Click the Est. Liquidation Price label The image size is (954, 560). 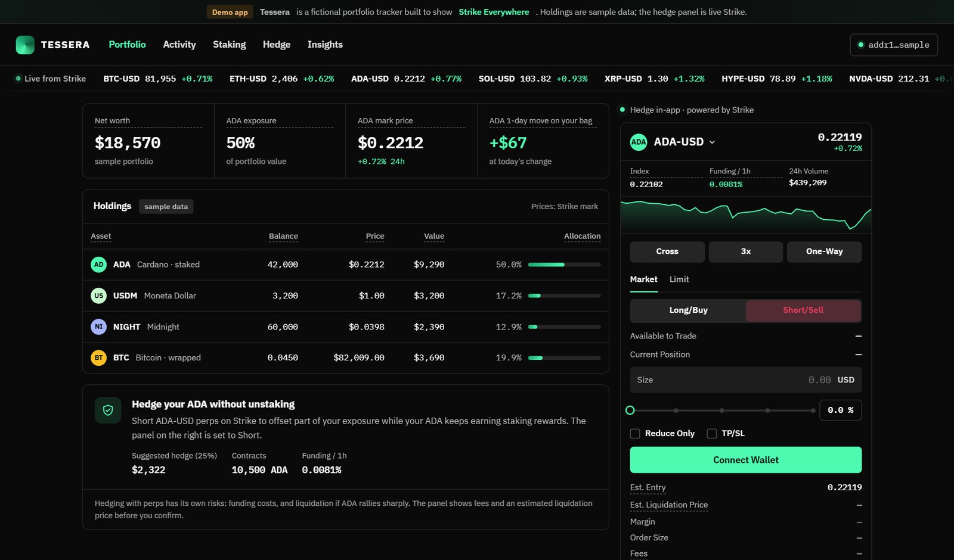click(x=669, y=505)
